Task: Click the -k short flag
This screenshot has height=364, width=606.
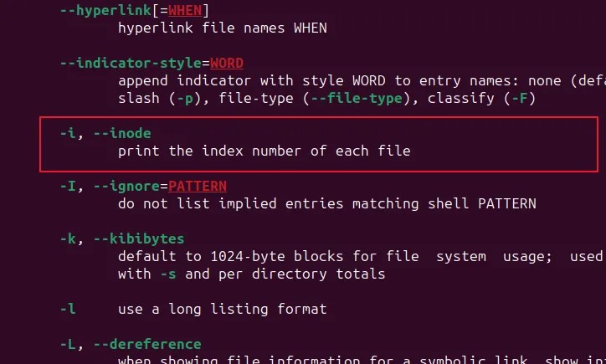Action: [x=68, y=238]
